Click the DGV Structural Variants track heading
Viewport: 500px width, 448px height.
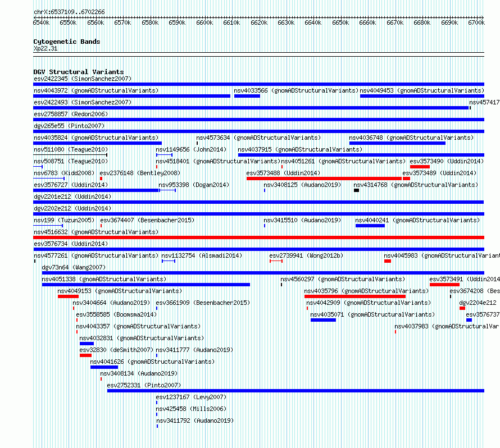[x=79, y=72]
